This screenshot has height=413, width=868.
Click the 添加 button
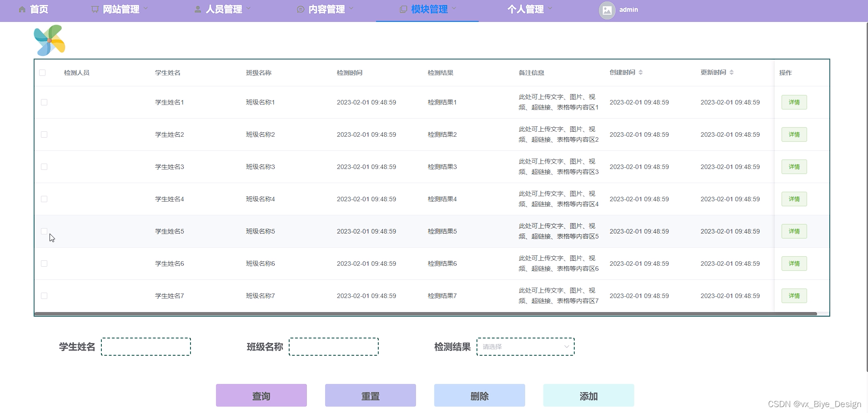[x=589, y=395]
